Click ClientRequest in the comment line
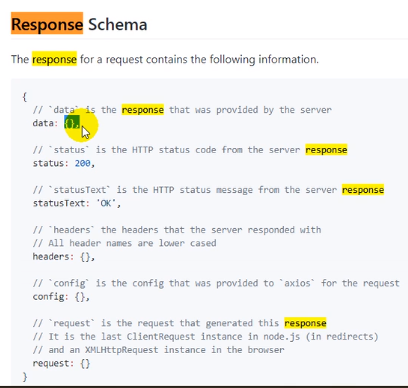The width and height of the screenshot is (408, 388). pyautogui.click(x=161, y=336)
